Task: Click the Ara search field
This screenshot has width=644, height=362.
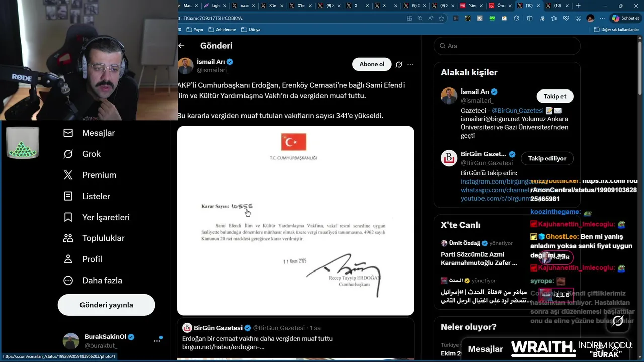Action: click(x=507, y=46)
